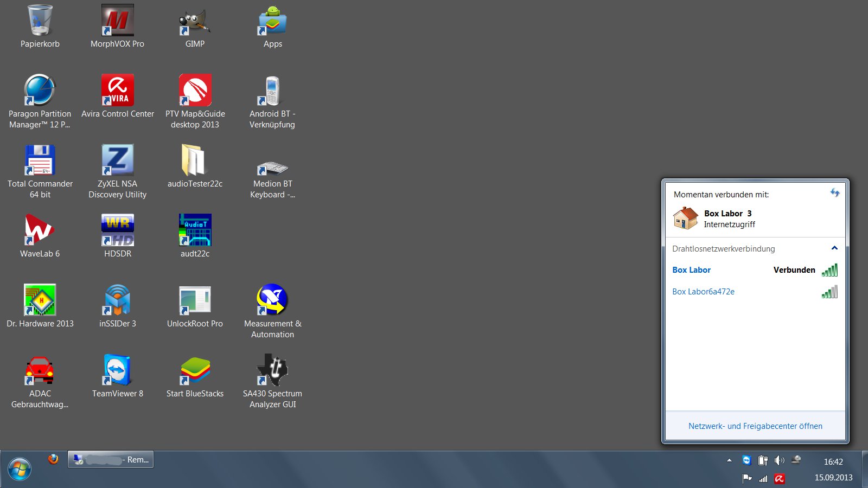Open the Windows Start menu orb
This screenshot has width=868, height=488.
pyautogui.click(x=20, y=470)
